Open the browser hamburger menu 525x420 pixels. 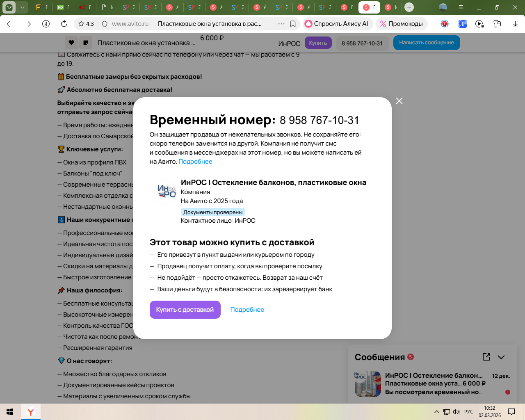[461, 7]
